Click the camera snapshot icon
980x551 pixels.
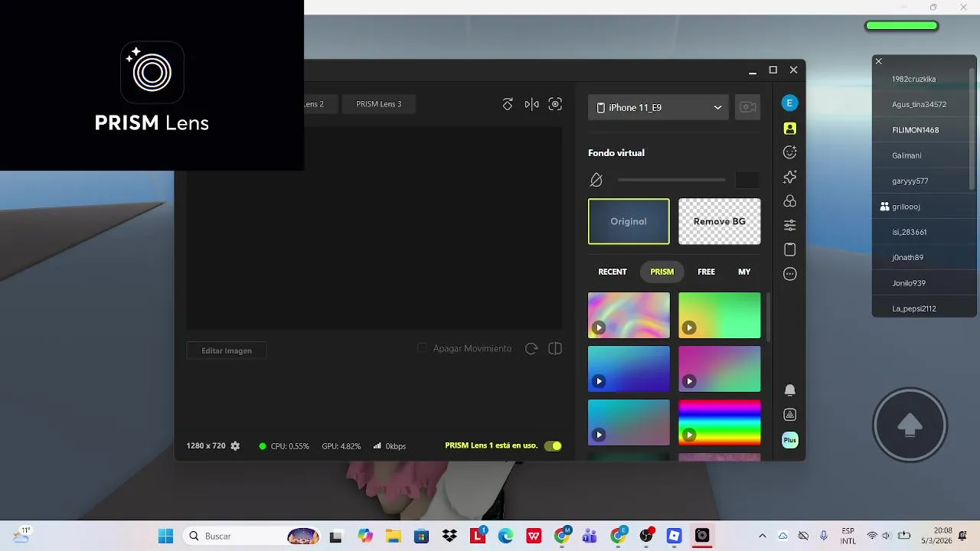[x=555, y=104]
